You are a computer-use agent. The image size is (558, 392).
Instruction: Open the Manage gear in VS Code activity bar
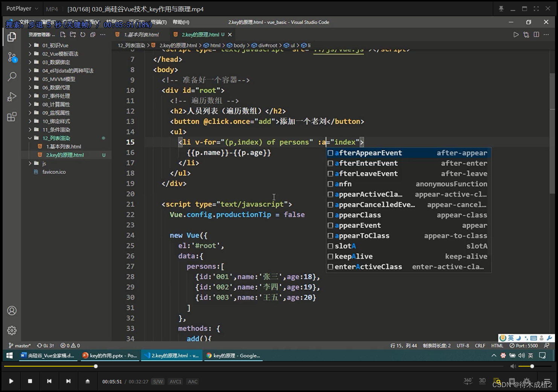pos(12,330)
